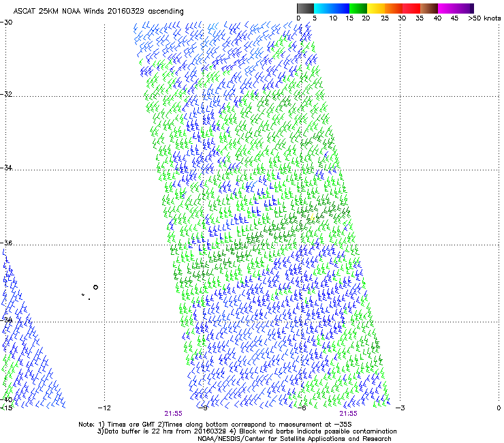Click the NOAA/NESDIS credit line

[x=294, y=439]
